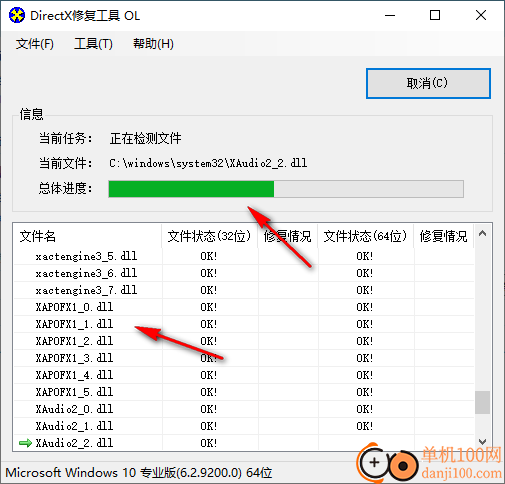Select the xactengine3_5.dll row

click(244, 256)
